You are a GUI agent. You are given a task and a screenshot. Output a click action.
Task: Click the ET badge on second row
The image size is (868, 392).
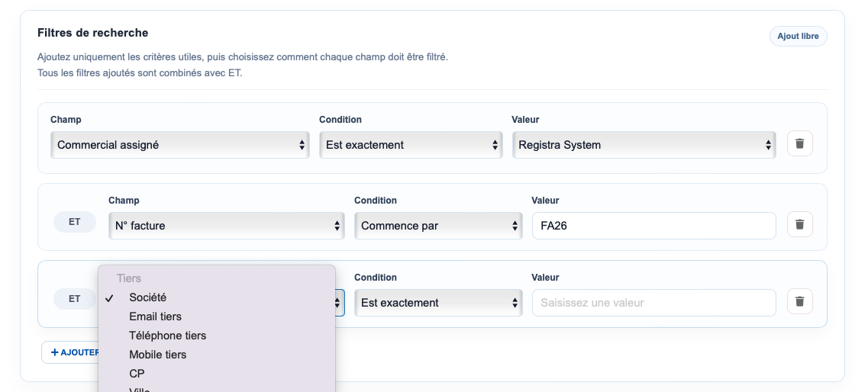pos(75,222)
